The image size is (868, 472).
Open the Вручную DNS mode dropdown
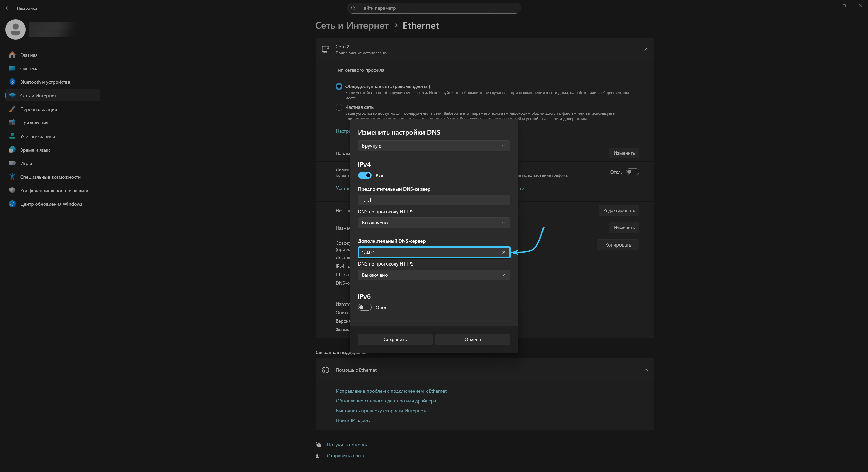[434, 146]
